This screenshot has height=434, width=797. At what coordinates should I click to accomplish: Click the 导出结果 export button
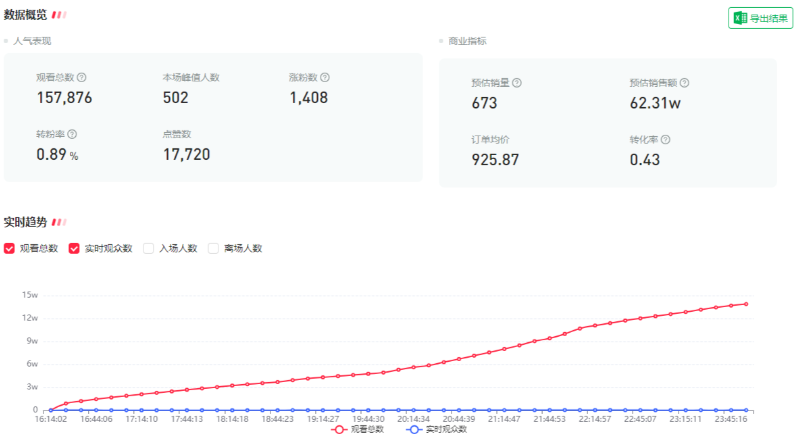[x=760, y=18]
